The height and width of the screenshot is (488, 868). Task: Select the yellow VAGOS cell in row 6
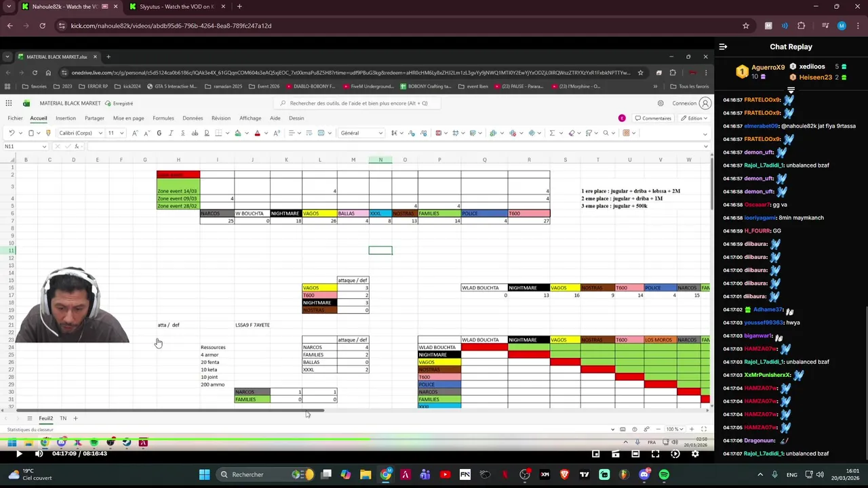(x=319, y=213)
